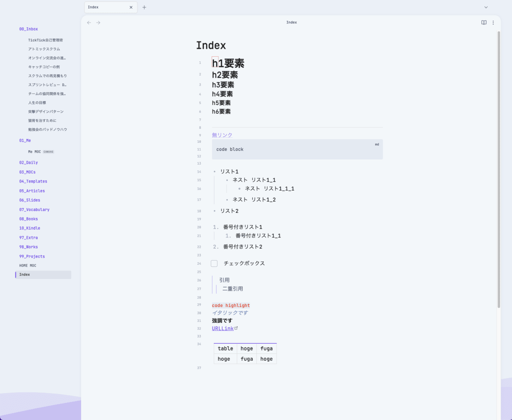Viewport: 512px width, 420px height.
Task: Open the more options menu for the note
Action: pyautogui.click(x=493, y=22)
